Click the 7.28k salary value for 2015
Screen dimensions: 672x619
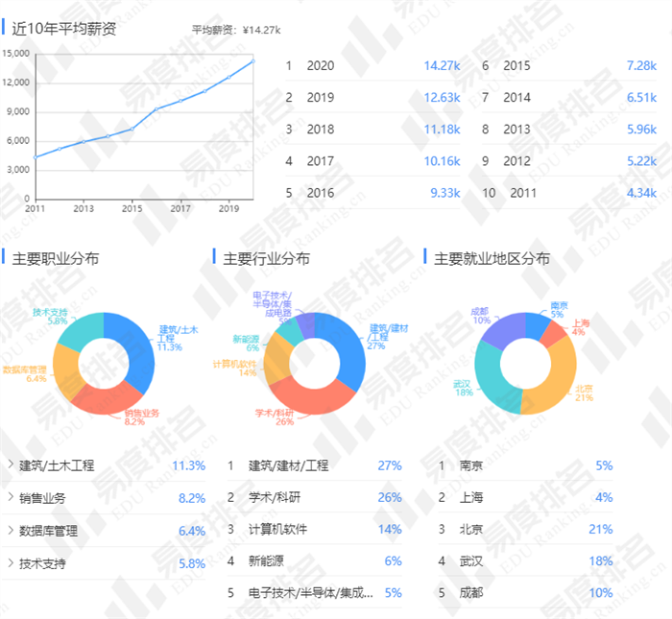[x=639, y=66]
